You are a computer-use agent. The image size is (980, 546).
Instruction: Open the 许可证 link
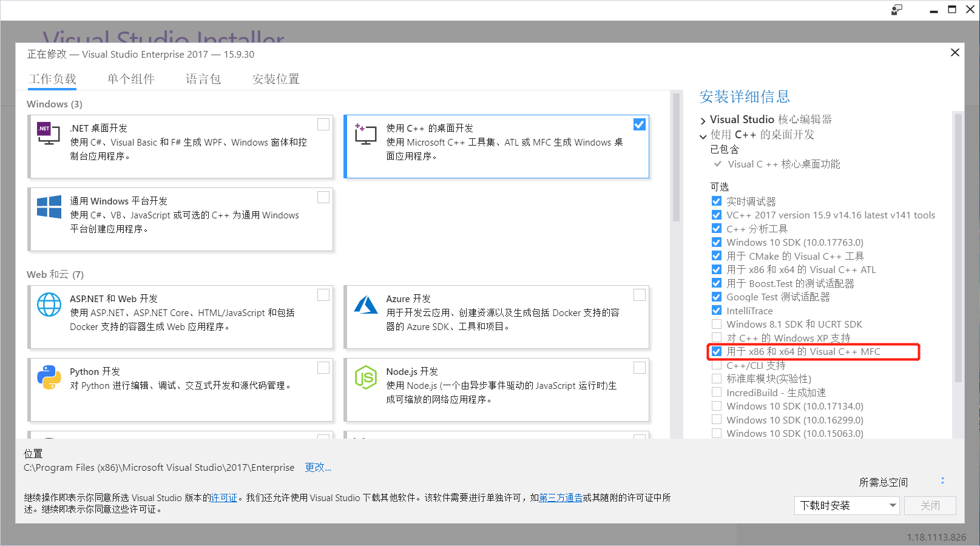224,497
